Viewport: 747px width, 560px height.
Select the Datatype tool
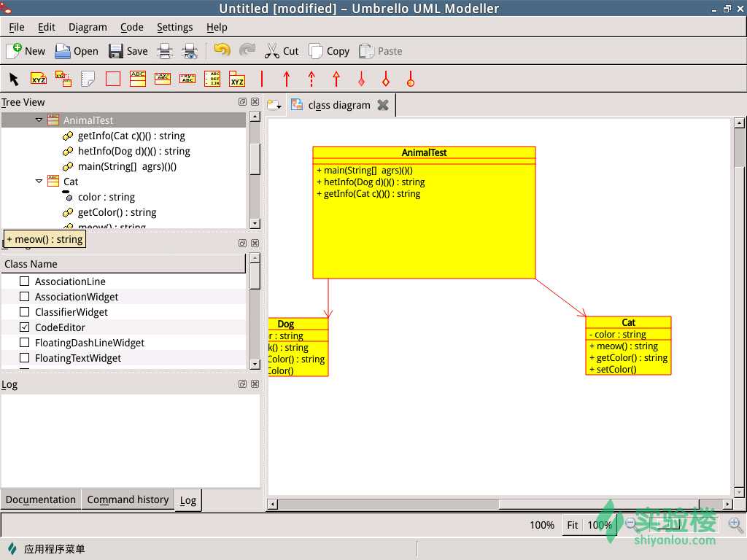[187, 79]
